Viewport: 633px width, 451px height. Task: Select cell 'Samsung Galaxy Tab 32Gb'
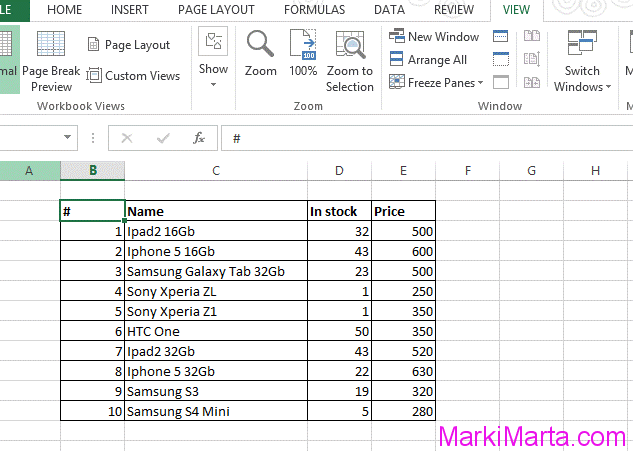pos(216,271)
